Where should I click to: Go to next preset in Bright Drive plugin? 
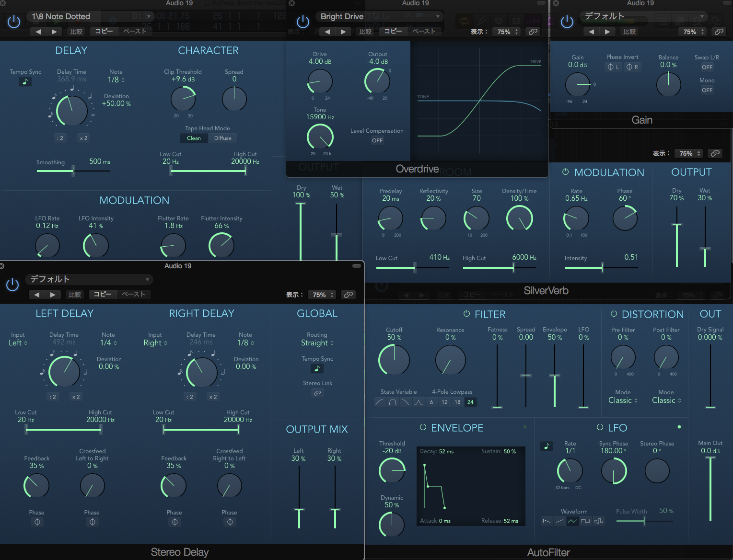343,32
